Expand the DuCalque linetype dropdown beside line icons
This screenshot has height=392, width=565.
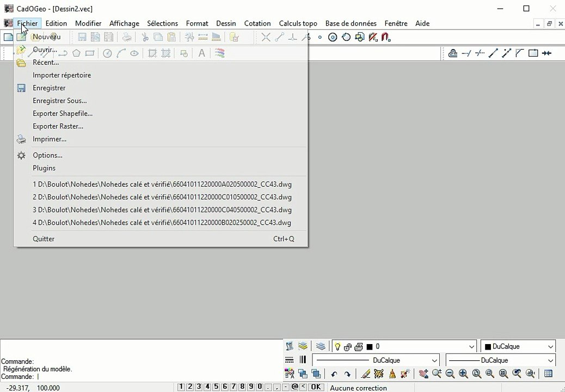[x=376, y=360]
